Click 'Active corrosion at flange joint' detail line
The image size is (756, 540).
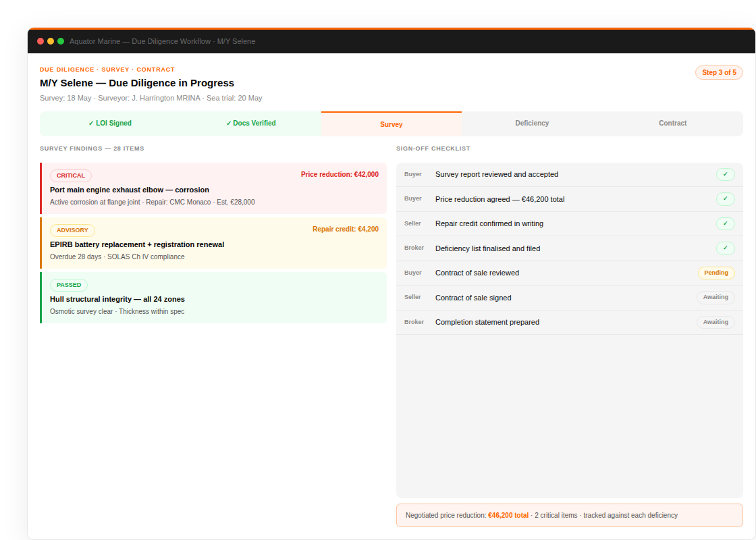(x=153, y=202)
